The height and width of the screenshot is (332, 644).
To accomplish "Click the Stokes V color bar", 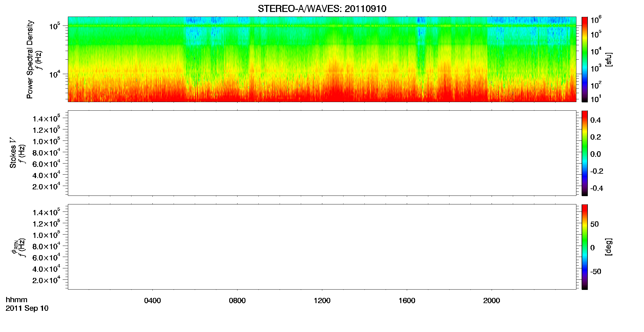I will pos(584,153).
